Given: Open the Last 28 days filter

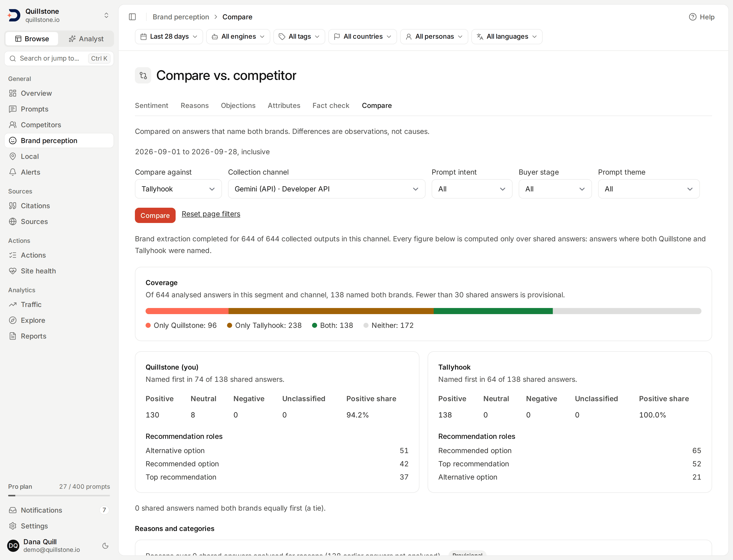Looking at the screenshot, I should coord(169,36).
